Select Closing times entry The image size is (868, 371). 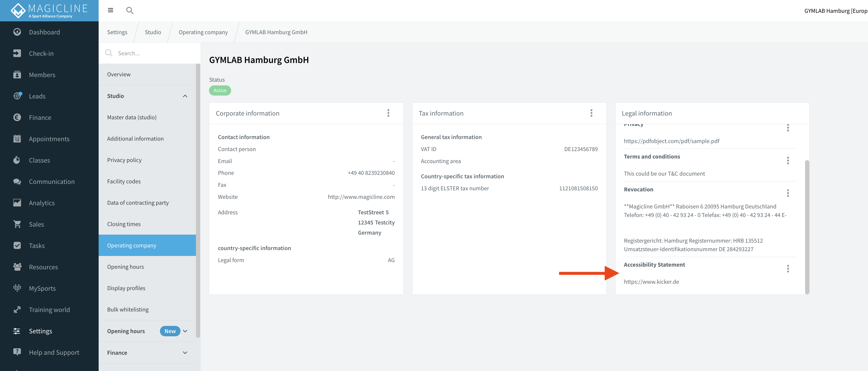coord(147,224)
